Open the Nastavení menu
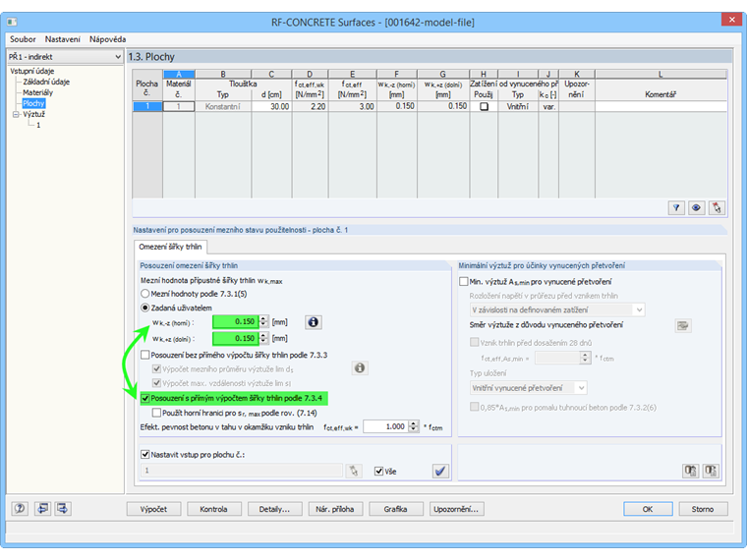Viewport: 747px width, 560px height. click(62, 39)
